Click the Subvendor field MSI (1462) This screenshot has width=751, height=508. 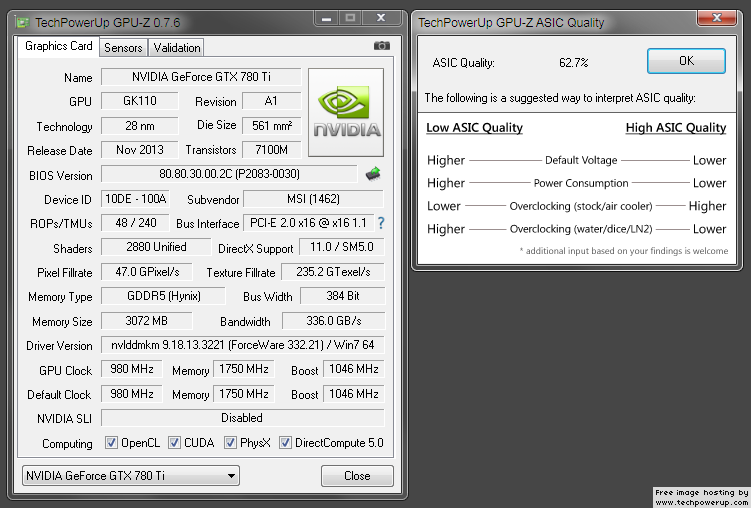313,199
